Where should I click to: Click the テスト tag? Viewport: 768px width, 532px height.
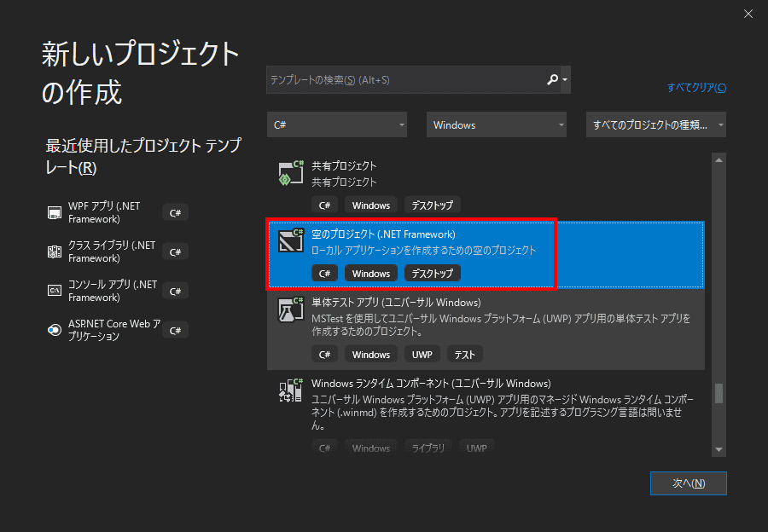465,355
